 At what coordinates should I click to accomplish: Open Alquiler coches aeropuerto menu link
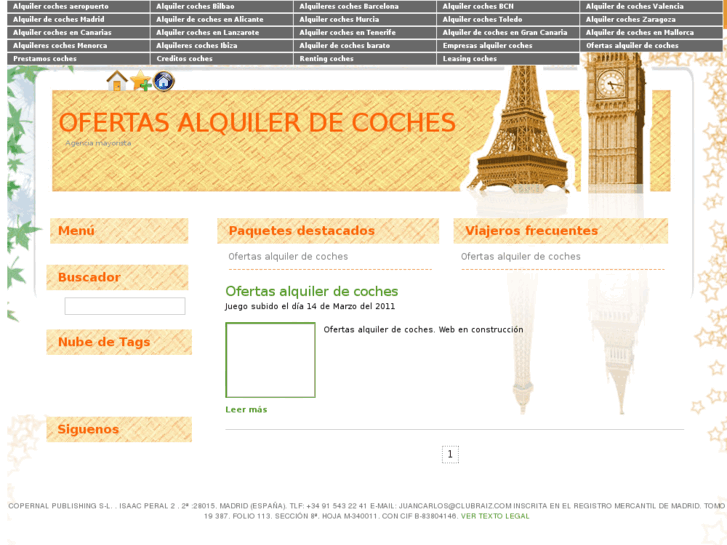click(78, 6)
